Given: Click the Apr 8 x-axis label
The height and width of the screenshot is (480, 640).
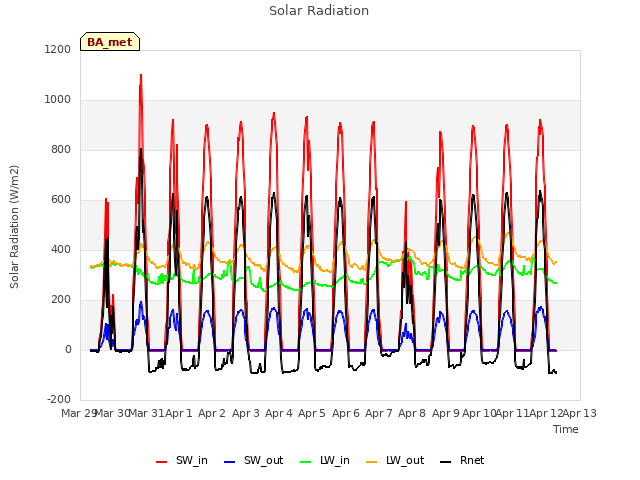Looking at the screenshot, I should click(x=412, y=413).
